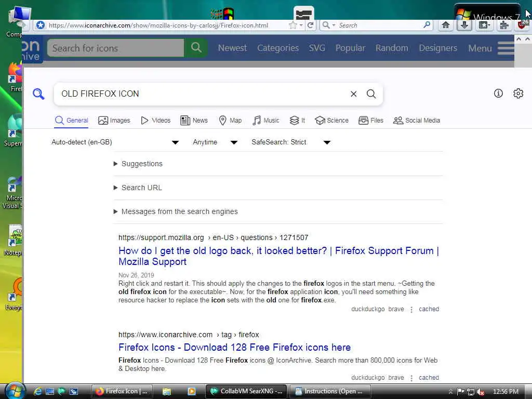Clear the OLD FIREFOX ICON query
Screen dimensions: 532x399
coord(353,94)
